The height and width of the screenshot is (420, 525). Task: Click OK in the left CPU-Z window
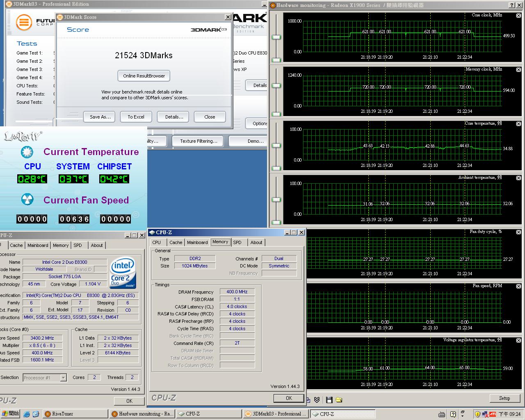click(x=129, y=401)
